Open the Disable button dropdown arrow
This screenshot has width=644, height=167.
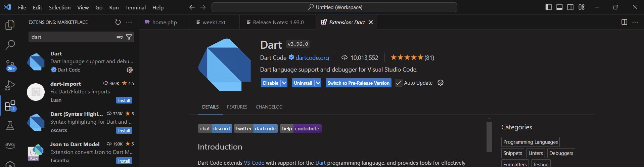(284, 83)
